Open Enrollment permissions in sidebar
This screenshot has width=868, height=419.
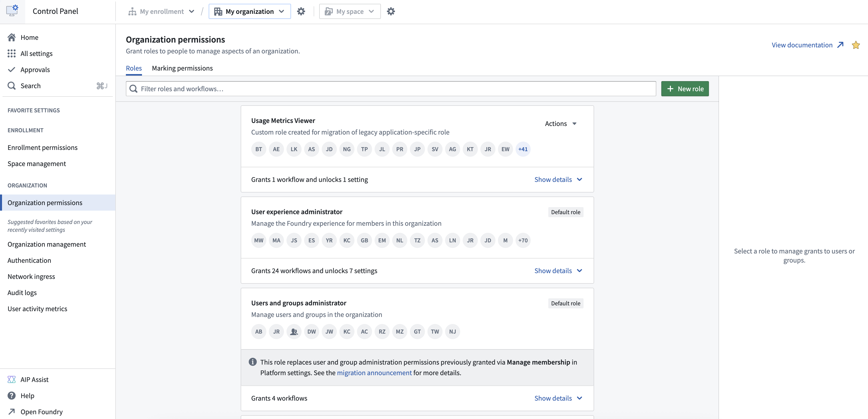point(43,147)
